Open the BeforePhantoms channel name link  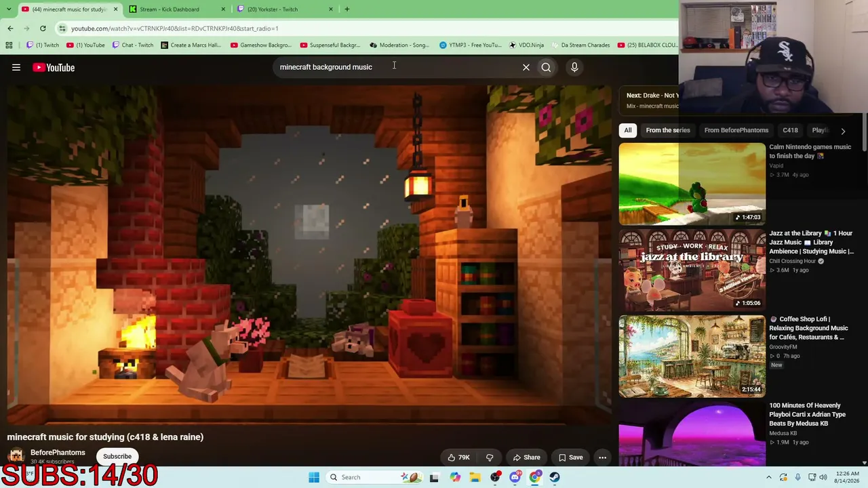pyautogui.click(x=58, y=452)
